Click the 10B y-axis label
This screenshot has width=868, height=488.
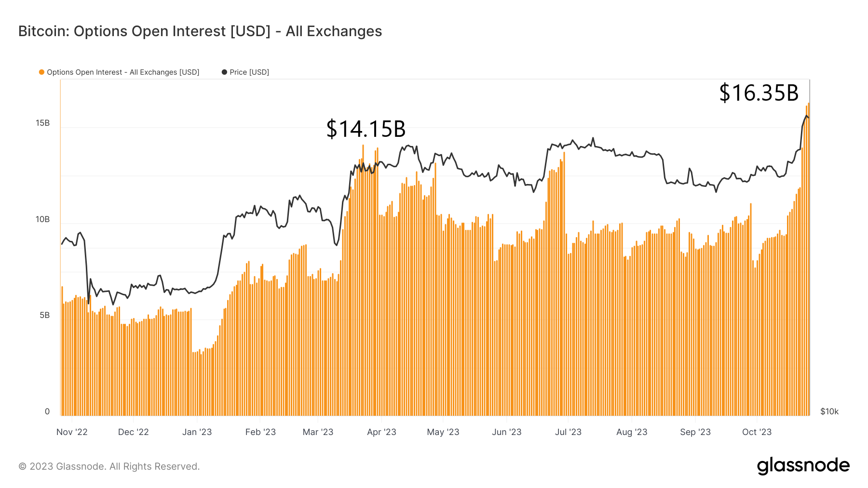42,220
